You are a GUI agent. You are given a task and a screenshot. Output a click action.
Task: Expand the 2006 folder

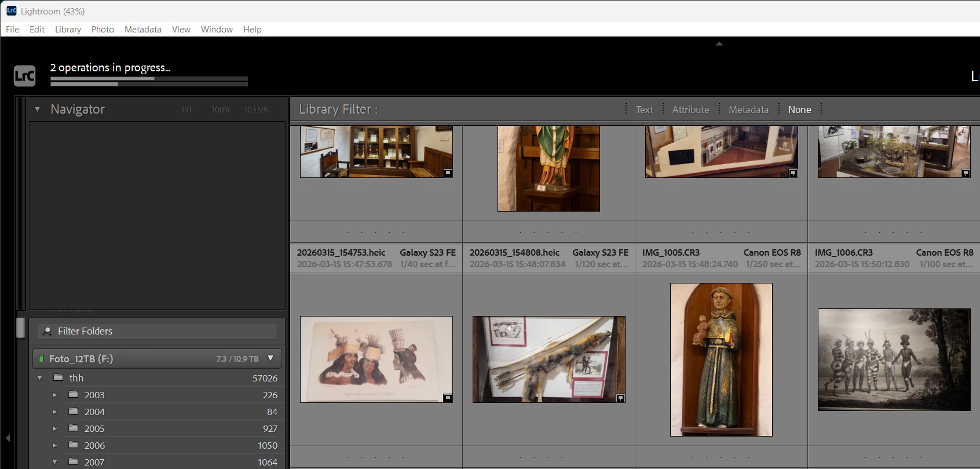54,445
